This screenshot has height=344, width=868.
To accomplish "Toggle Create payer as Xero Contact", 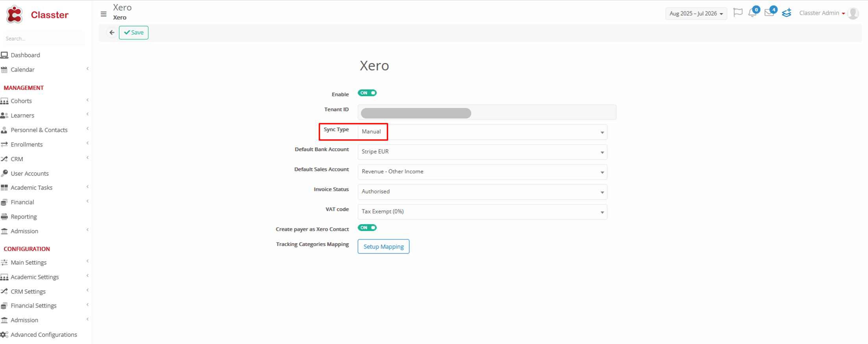I will [367, 228].
